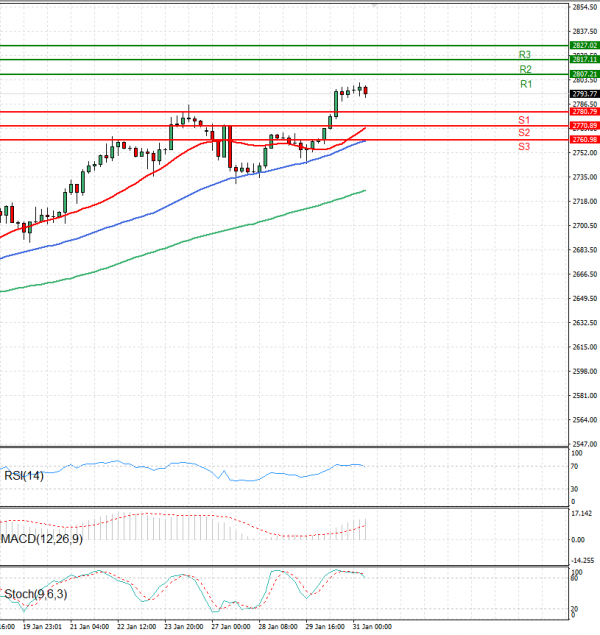Image resolution: width=600 pixels, height=635 pixels.
Task: Click the 2700.50 price axis value
Action: tap(585, 226)
